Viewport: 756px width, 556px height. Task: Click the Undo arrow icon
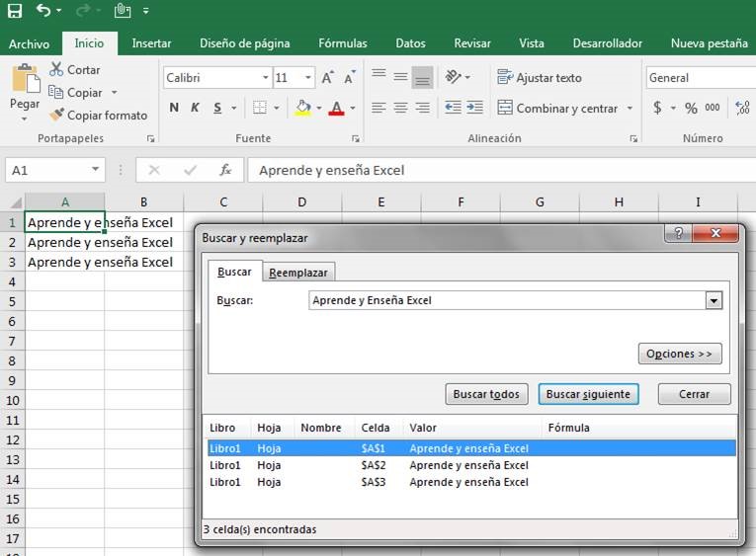(43, 10)
